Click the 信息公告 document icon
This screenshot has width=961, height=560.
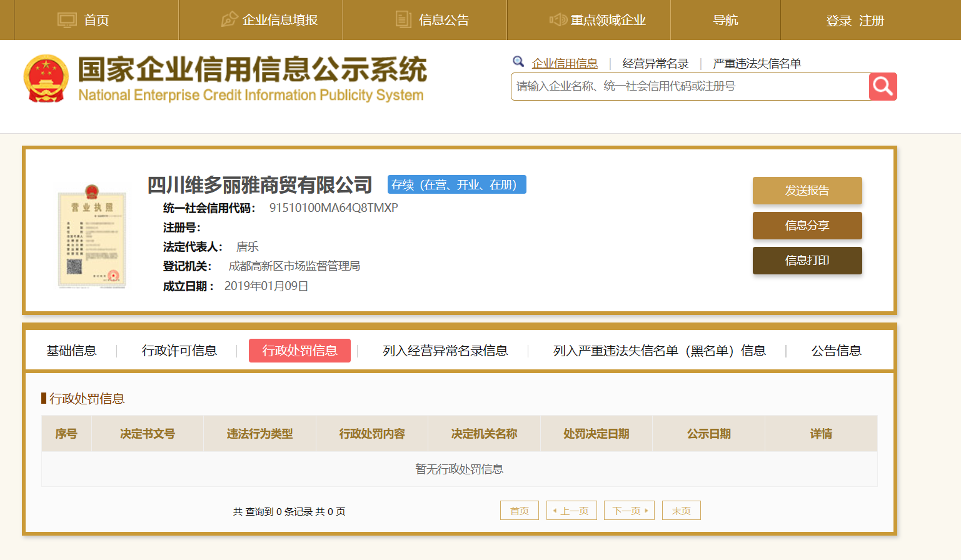pyautogui.click(x=403, y=20)
